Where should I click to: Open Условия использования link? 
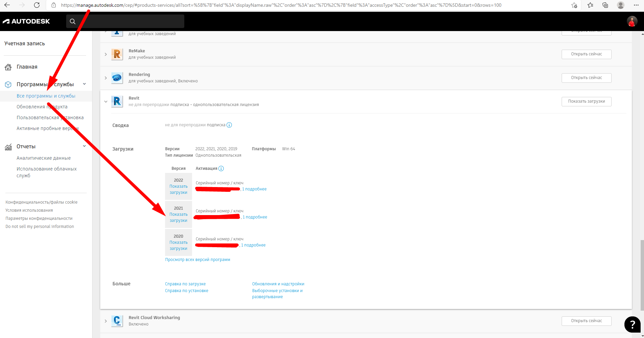click(29, 210)
